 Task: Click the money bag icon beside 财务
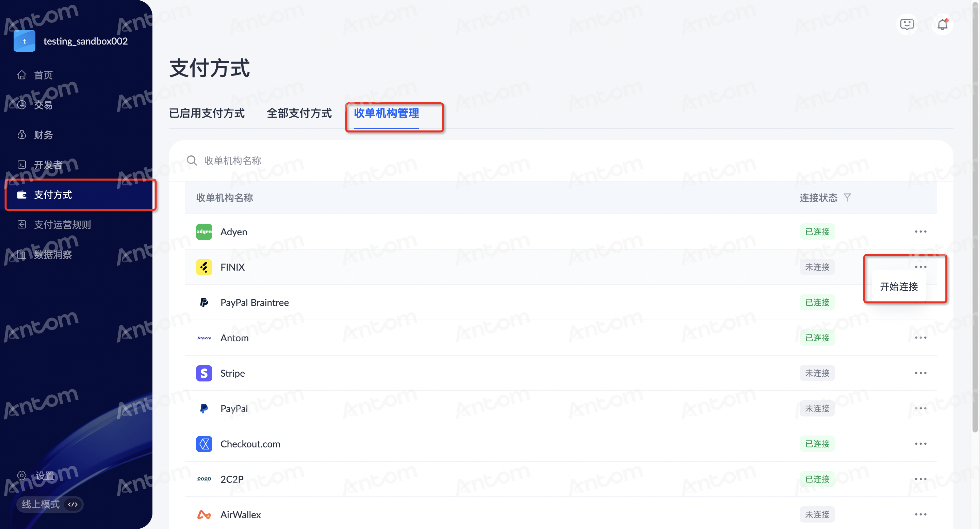point(22,135)
